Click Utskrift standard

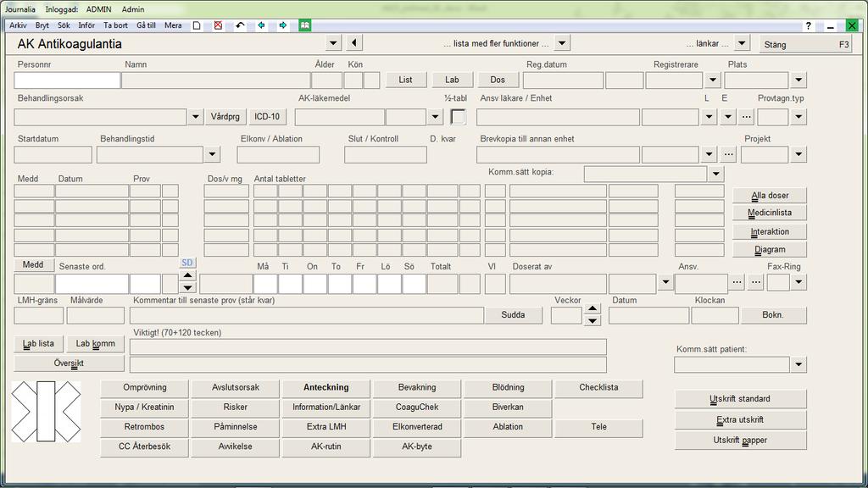[740, 399]
